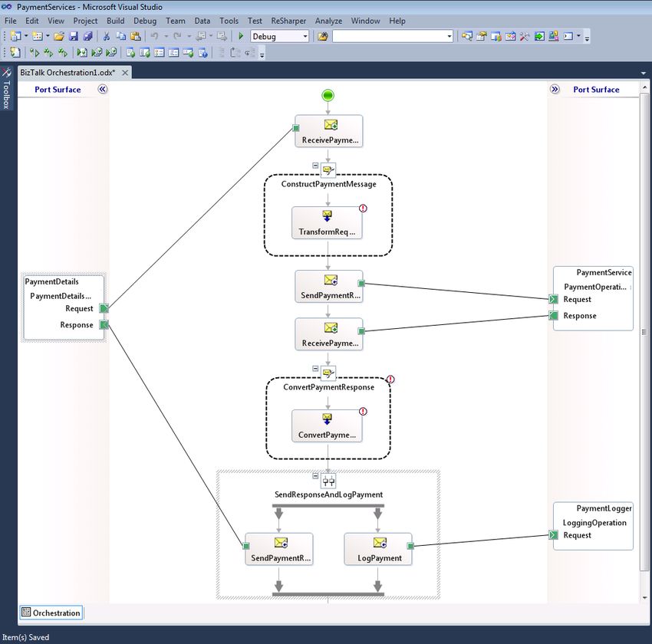This screenshot has width=652, height=644.
Task: Select the TransformReq... transform shape
Action: click(x=327, y=222)
